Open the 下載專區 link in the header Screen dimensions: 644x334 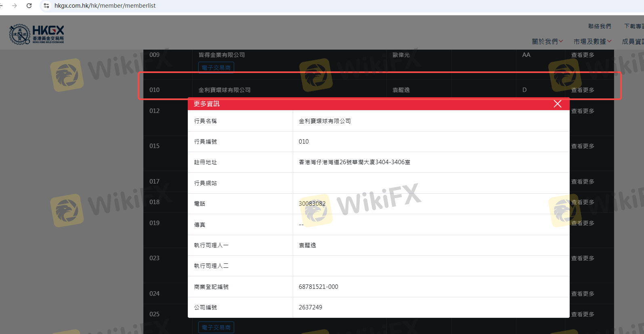coord(634,26)
